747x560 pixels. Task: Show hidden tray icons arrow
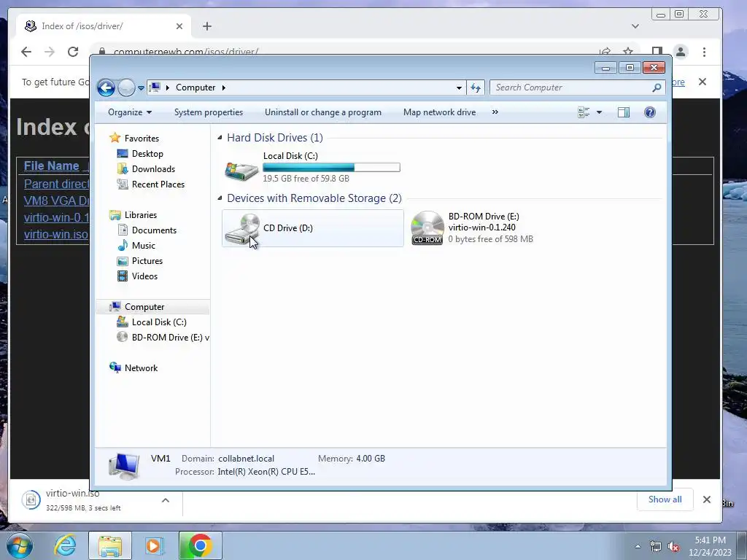click(x=638, y=546)
